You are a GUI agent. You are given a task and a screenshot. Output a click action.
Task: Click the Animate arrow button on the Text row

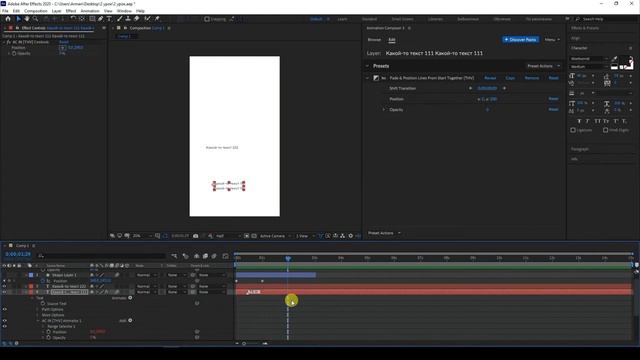(130, 298)
